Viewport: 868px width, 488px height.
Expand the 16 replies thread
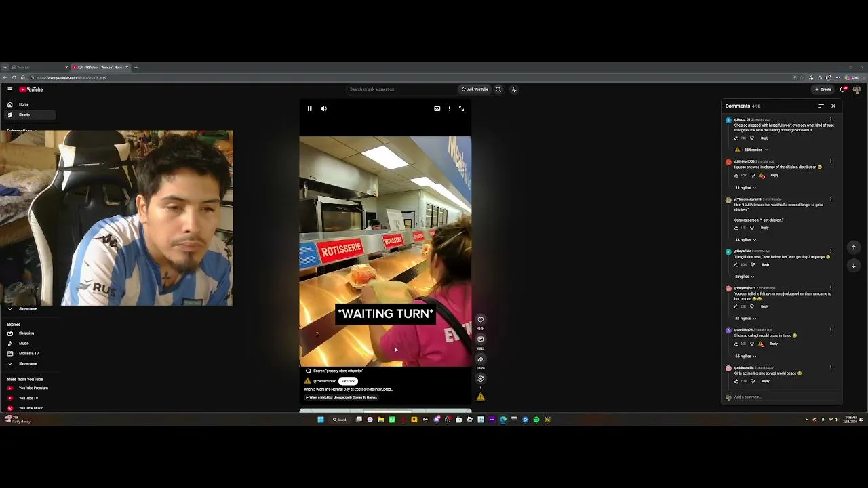tap(745, 188)
